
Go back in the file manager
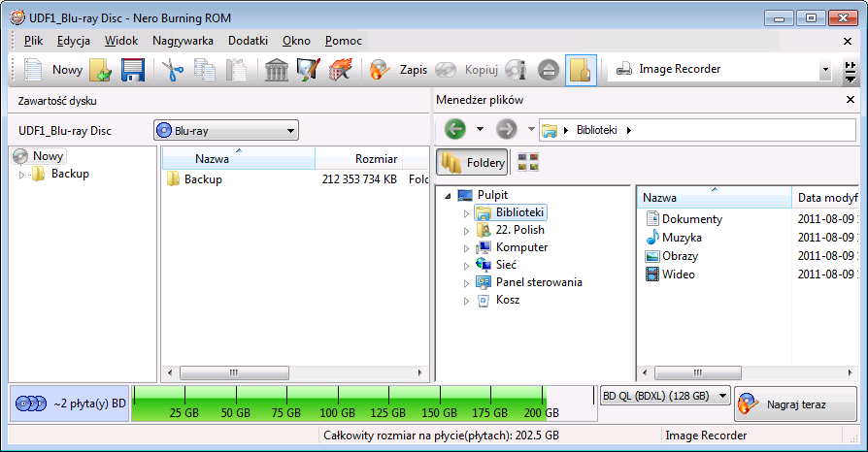click(x=455, y=129)
